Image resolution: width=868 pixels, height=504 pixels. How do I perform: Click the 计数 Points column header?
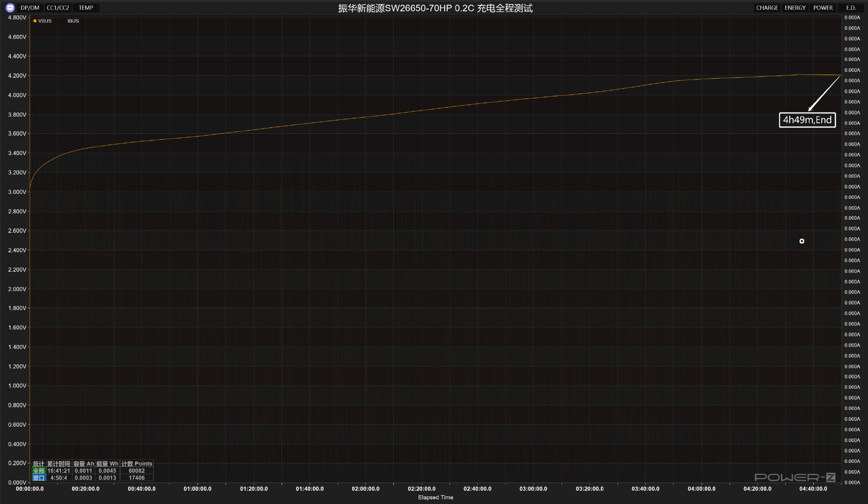click(137, 464)
